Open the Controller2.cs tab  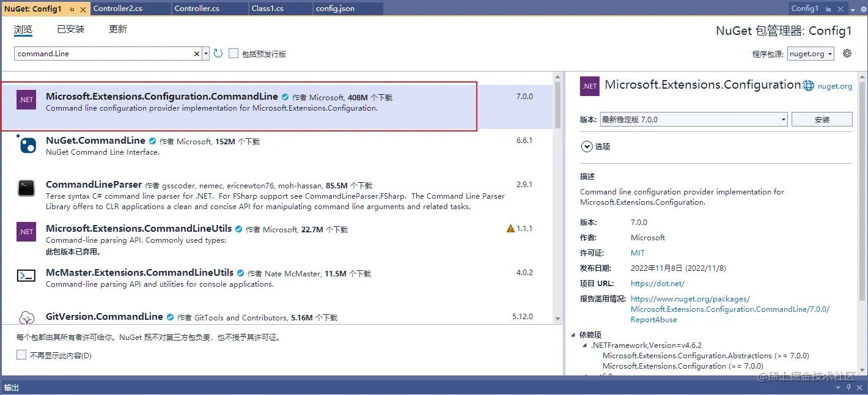coord(131,9)
